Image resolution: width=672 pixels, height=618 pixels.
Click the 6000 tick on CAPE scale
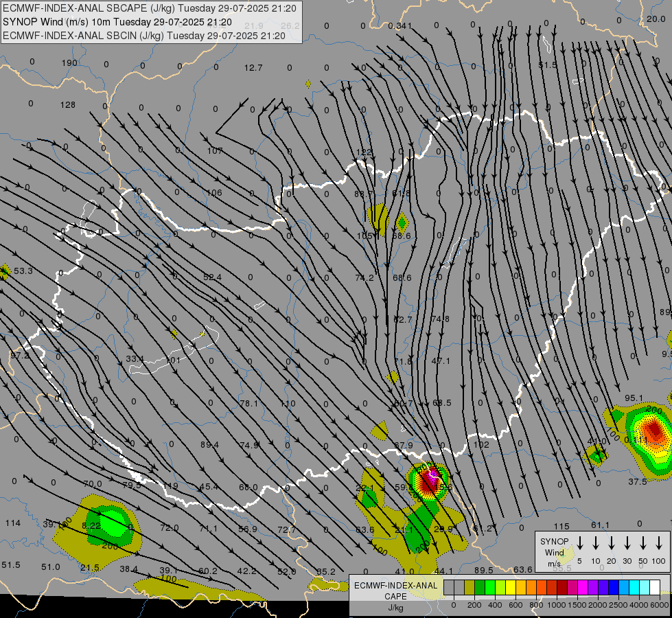click(660, 605)
